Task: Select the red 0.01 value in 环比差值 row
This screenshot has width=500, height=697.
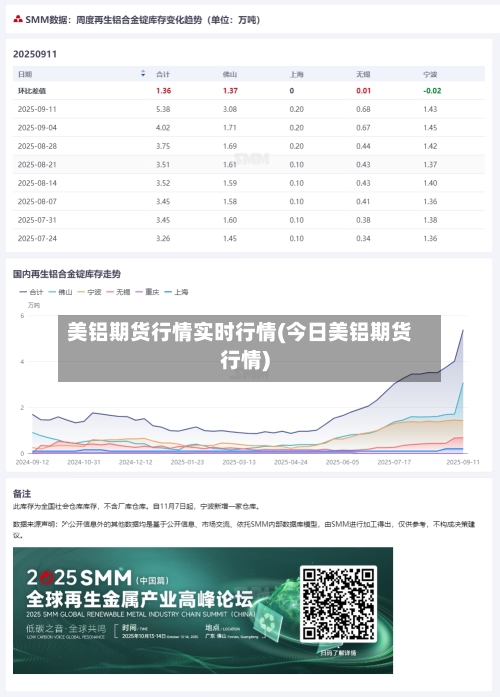Action: [364, 91]
